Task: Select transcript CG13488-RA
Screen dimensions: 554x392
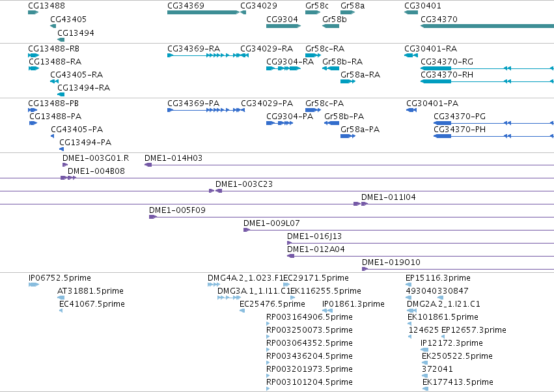Action: click(55, 61)
